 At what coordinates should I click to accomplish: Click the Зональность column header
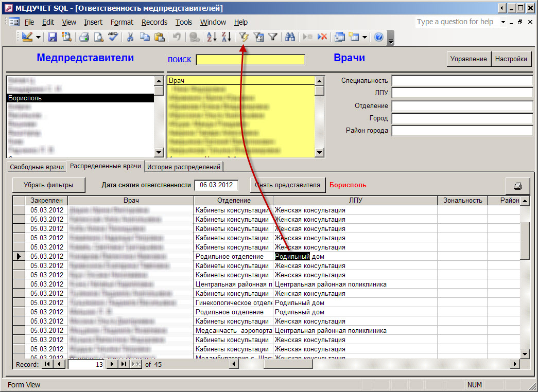tap(462, 200)
